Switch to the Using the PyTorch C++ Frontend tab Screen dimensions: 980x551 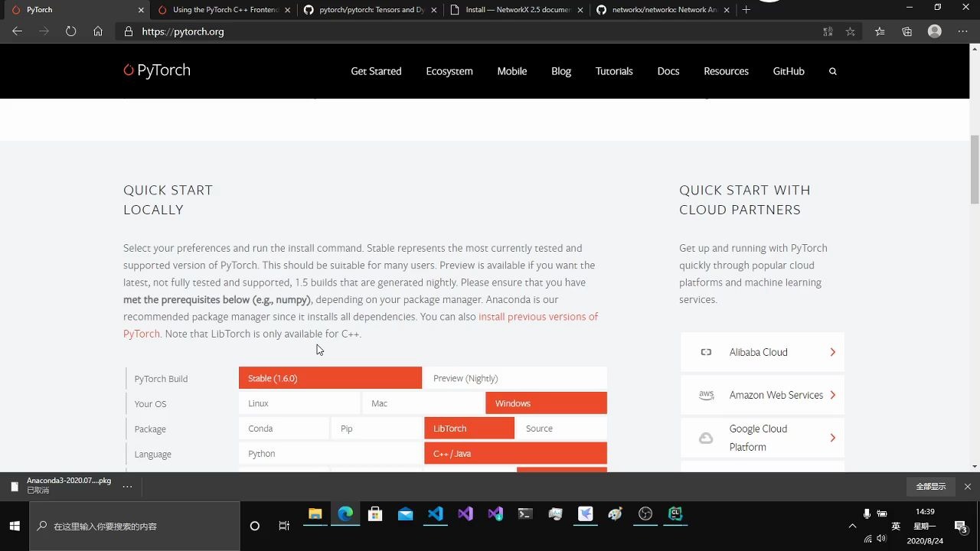coord(225,10)
